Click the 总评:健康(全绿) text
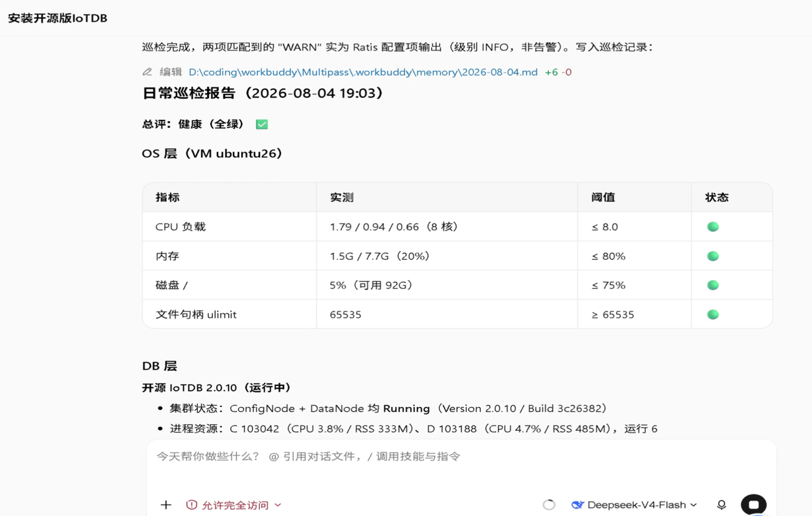The image size is (812, 516). [x=193, y=124]
